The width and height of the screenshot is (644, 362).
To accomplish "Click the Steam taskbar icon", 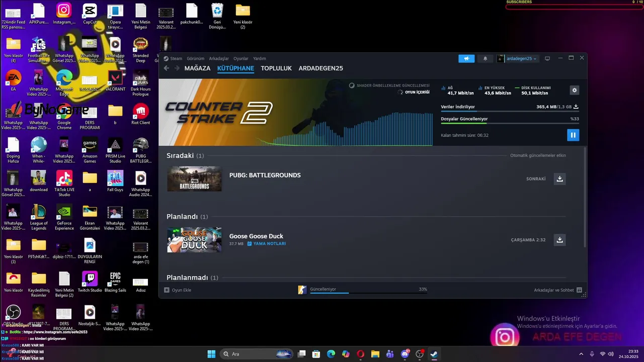I will pyautogui.click(x=434, y=354).
